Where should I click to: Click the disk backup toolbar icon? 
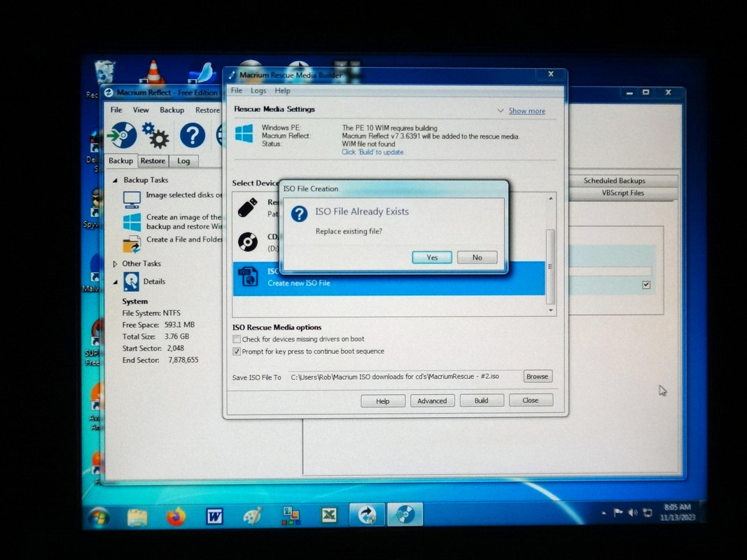point(122,135)
